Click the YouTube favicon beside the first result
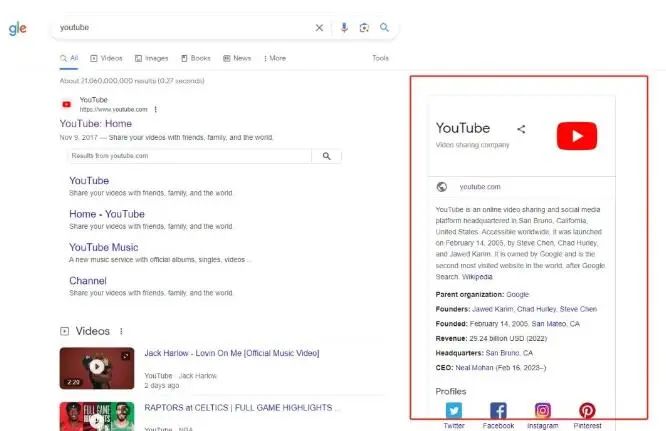666x431 pixels. (67, 104)
